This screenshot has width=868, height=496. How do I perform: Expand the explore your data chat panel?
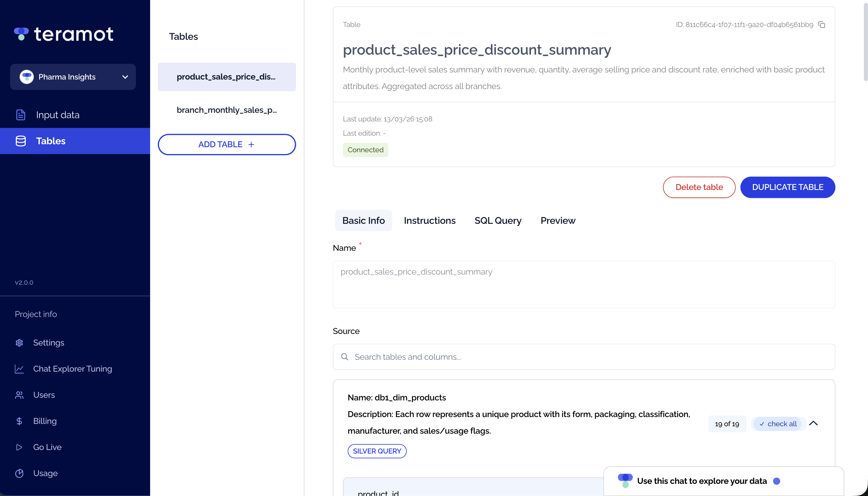click(x=702, y=481)
